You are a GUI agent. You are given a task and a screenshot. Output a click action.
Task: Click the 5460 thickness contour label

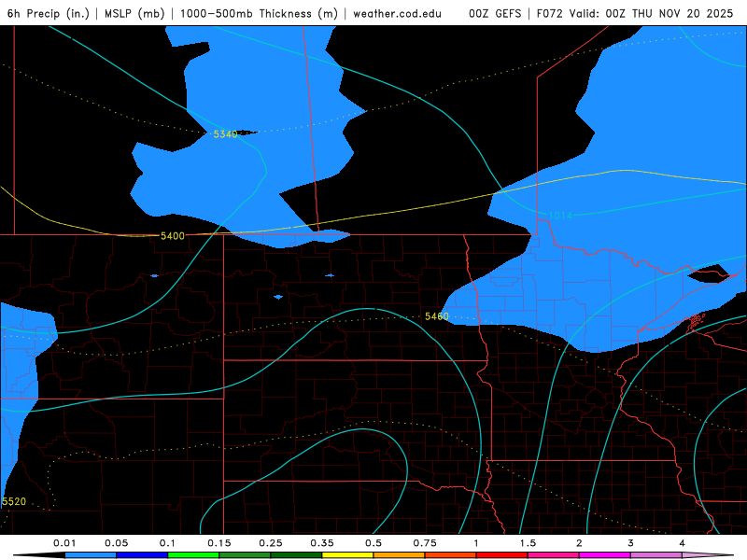[x=437, y=316]
